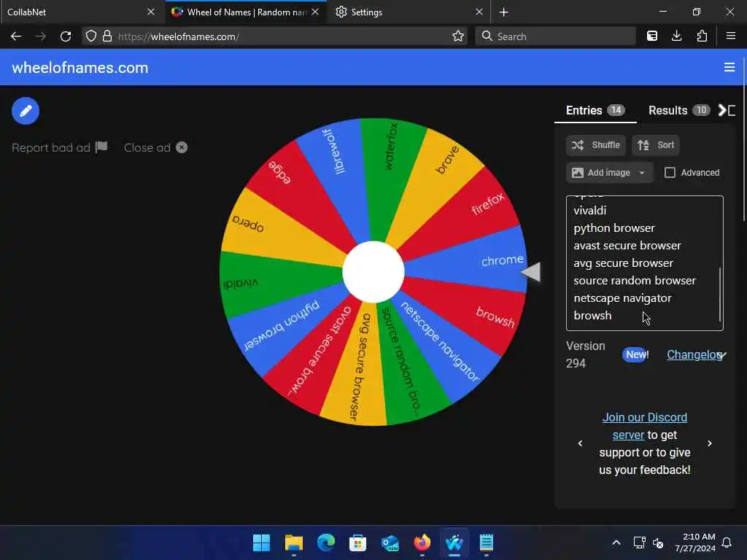Viewport: 747px width, 560px height.
Task: Click the taskbar clock and date
Action: tap(695, 542)
